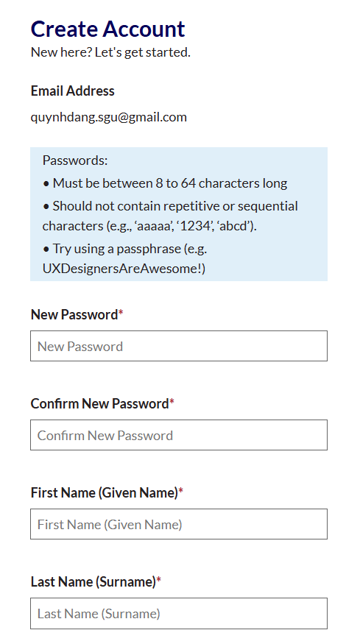Click the red asterisk beside New Password
This screenshot has width=346, height=644.
(x=121, y=314)
